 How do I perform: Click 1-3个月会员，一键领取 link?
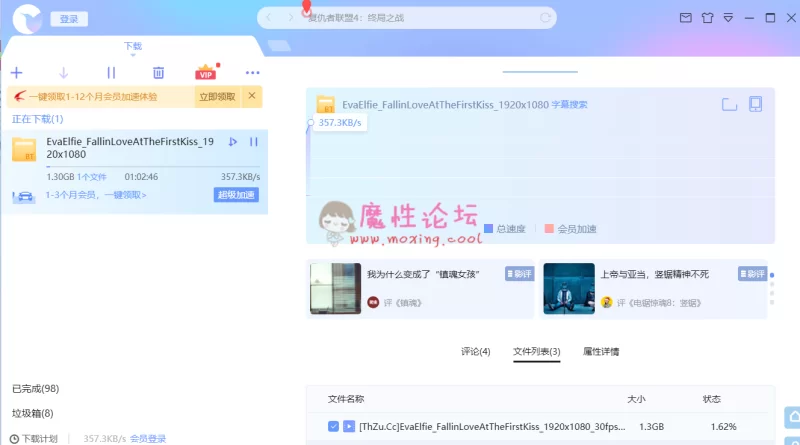pyautogui.click(x=96, y=195)
